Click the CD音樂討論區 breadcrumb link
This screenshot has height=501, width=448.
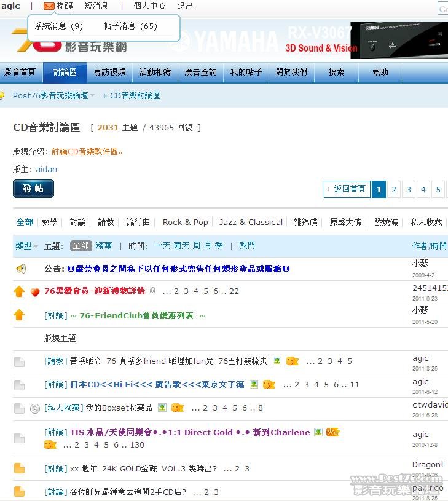tap(135, 95)
